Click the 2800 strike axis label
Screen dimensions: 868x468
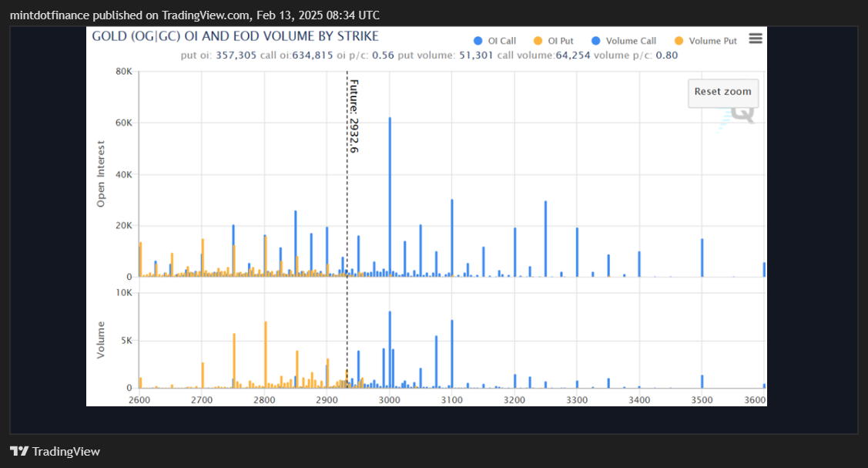[x=264, y=400]
